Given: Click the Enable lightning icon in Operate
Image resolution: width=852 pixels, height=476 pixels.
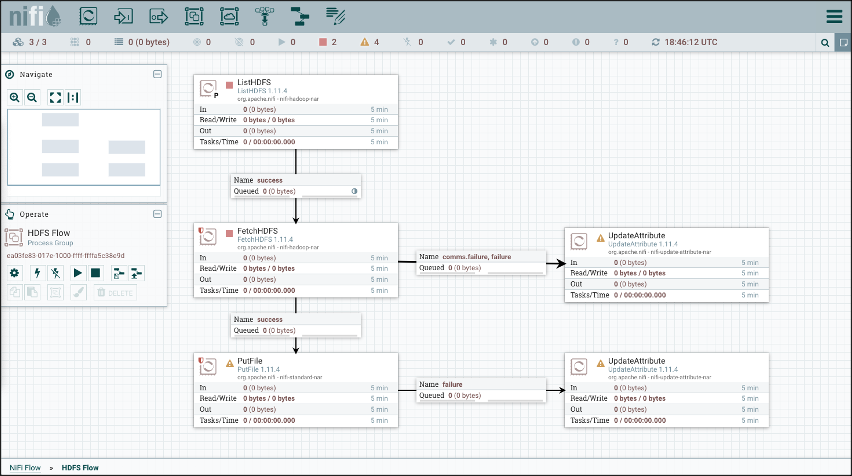Looking at the screenshot, I should pos(37,273).
